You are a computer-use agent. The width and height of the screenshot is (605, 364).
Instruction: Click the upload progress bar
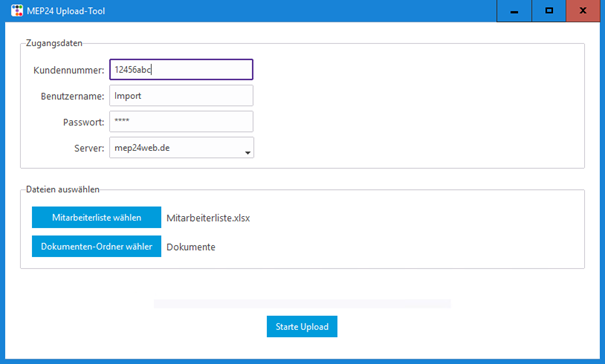tap(302, 304)
